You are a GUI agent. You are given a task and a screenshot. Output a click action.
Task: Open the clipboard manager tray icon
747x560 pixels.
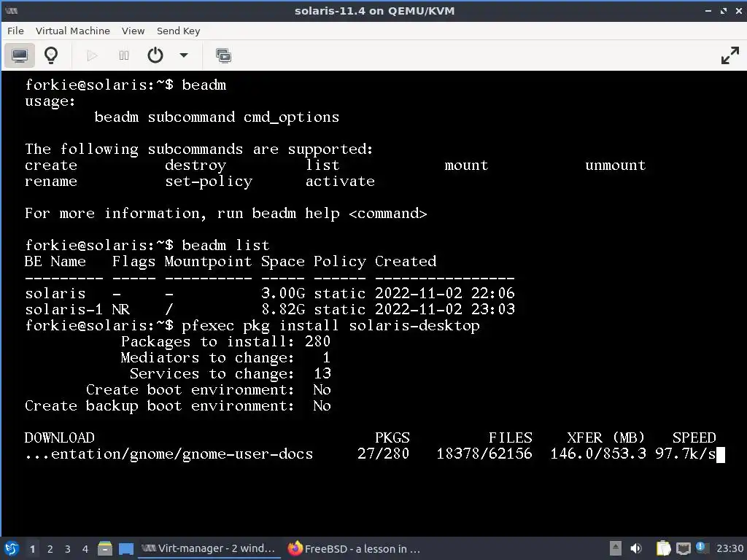[662, 548]
